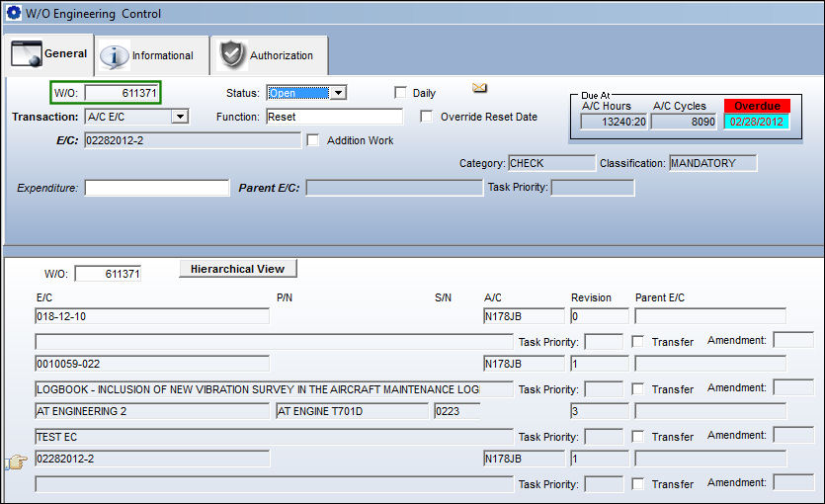This screenshot has width=825, height=504.
Task: Click the Parent E/C field in General
Action: point(394,188)
